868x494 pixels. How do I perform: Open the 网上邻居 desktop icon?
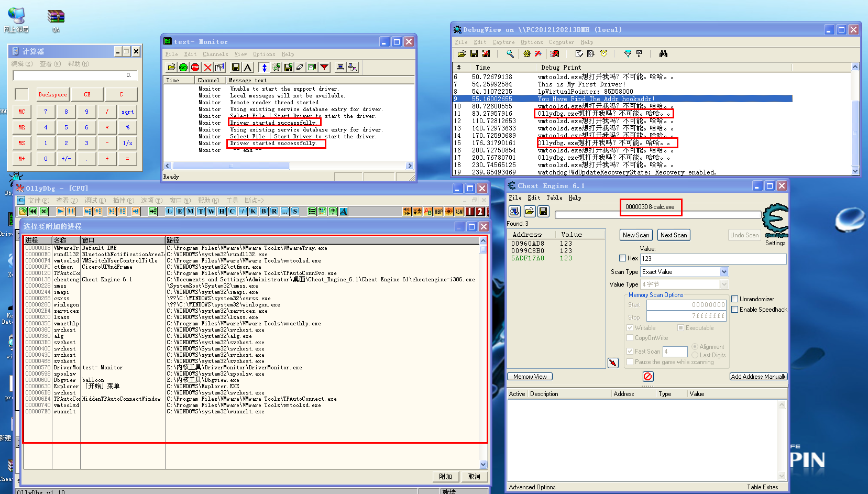point(16,20)
